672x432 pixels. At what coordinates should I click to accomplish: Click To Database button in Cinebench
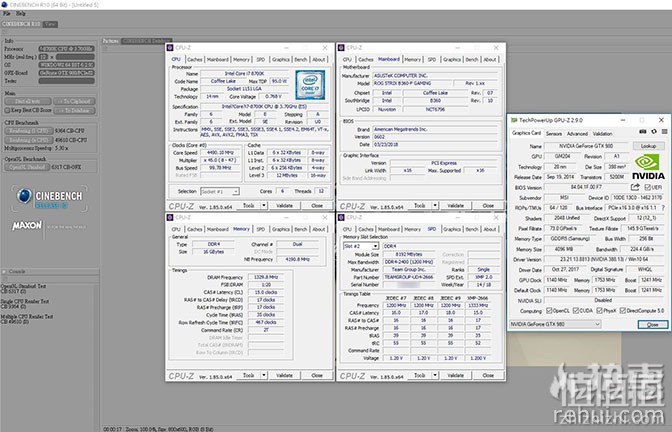(x=75, y=111)
